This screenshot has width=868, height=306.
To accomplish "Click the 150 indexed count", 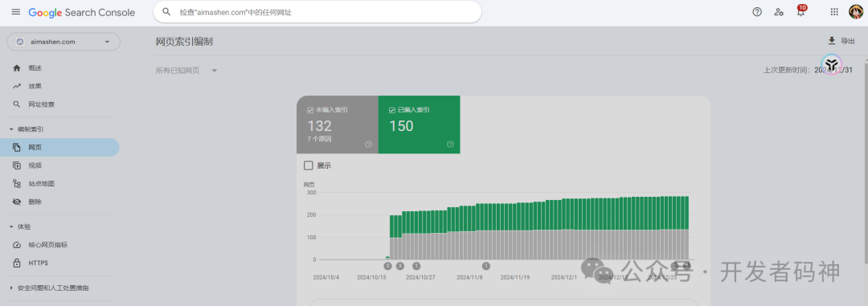I will [401, 125].
